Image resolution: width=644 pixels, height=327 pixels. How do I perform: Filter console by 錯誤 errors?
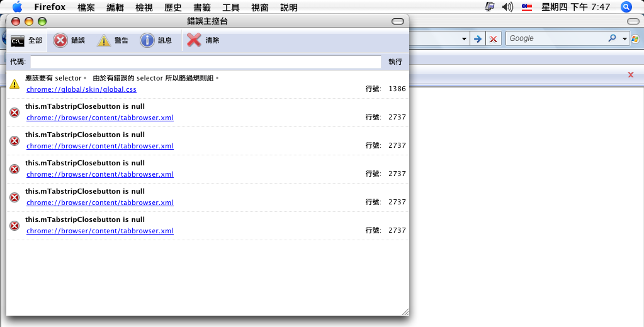69,41
